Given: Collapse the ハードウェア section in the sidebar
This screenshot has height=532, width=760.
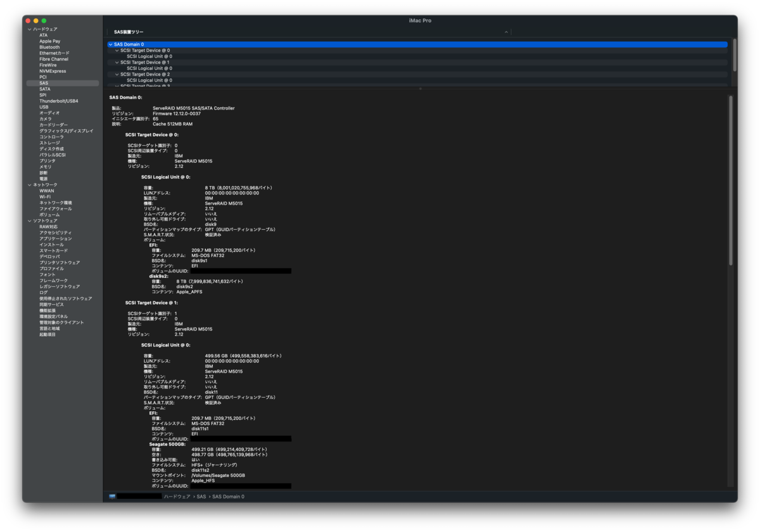Looking at the screenshot, I should [x=29, y=29].
